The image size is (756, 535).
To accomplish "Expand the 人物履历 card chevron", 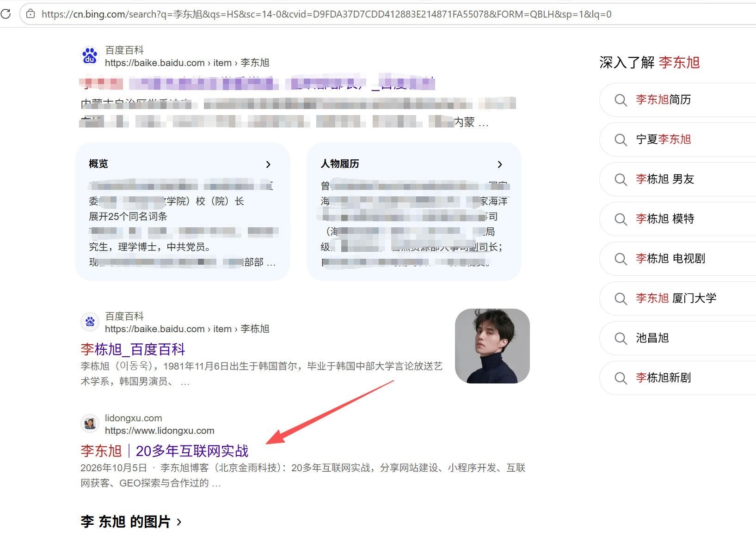I will click(500, 164).
